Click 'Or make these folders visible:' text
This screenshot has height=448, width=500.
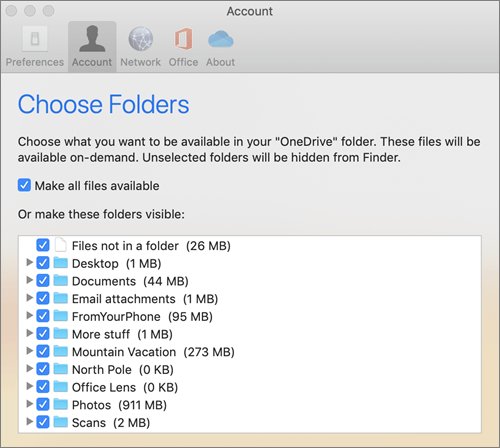click(101, 214)
